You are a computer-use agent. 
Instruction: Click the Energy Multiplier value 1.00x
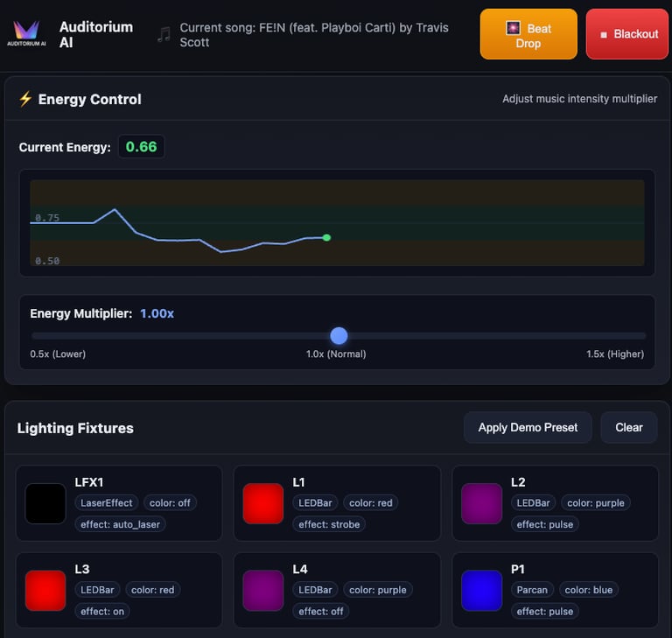tap(157, 313)
